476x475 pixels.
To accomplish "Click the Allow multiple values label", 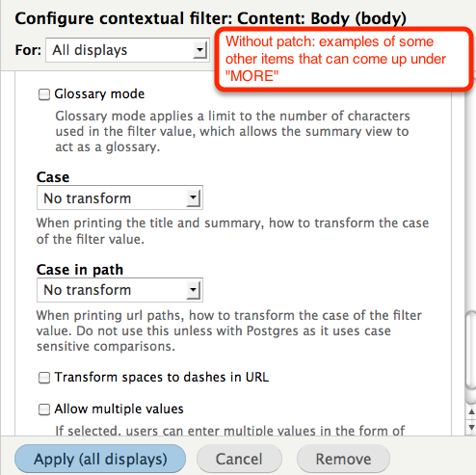I will pyautogui.click(x=119, y=409).
